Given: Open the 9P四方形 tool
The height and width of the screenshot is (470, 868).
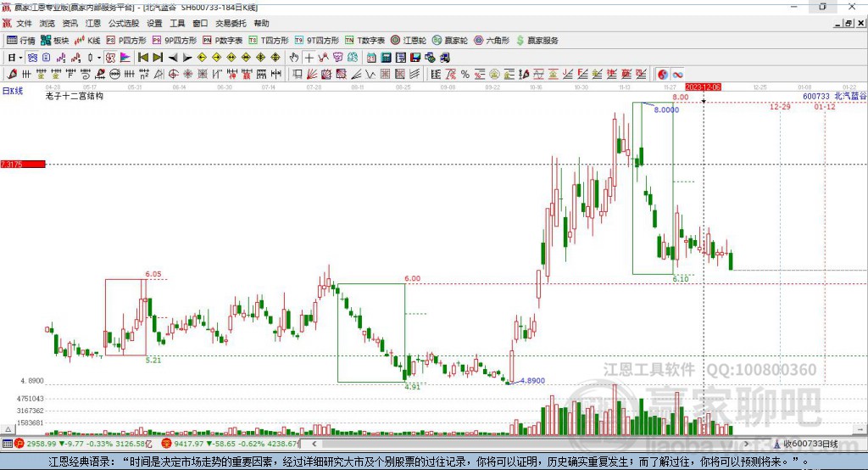Looking at the screenshot, I should (x=175, y=41).
